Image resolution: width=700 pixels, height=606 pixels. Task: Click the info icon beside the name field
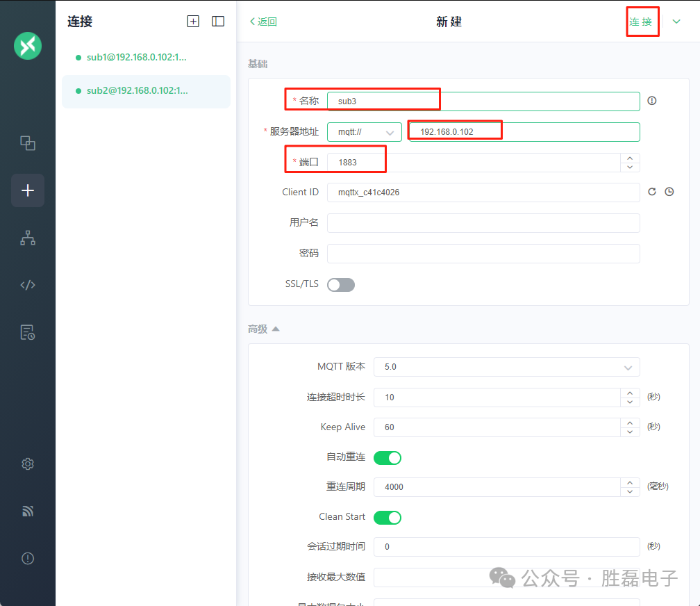click(x=652, y=101)
